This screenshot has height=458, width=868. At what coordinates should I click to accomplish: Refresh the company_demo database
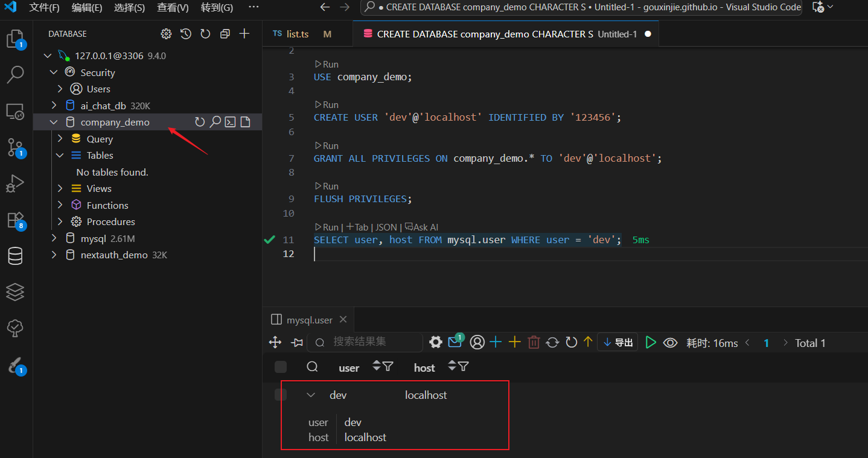click(x=200, y=121)
